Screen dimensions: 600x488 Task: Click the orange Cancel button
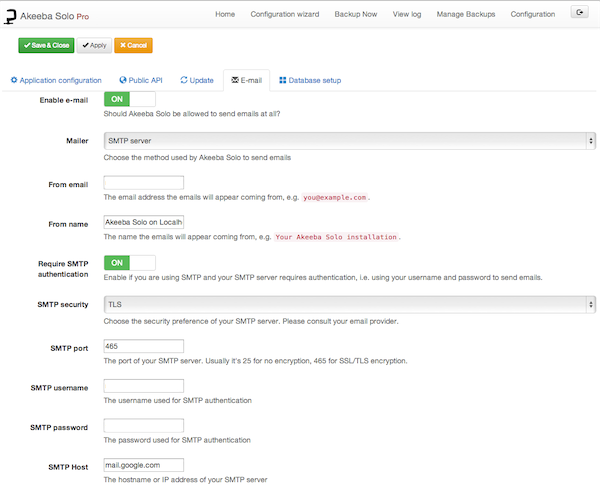click(x=133, y=45)
